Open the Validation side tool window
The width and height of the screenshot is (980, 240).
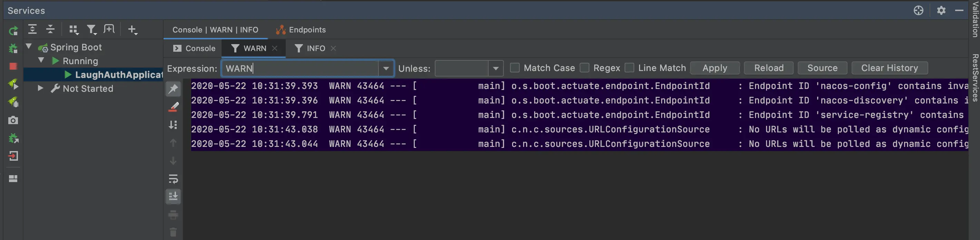pyautogui.click(x=975, y=19)
